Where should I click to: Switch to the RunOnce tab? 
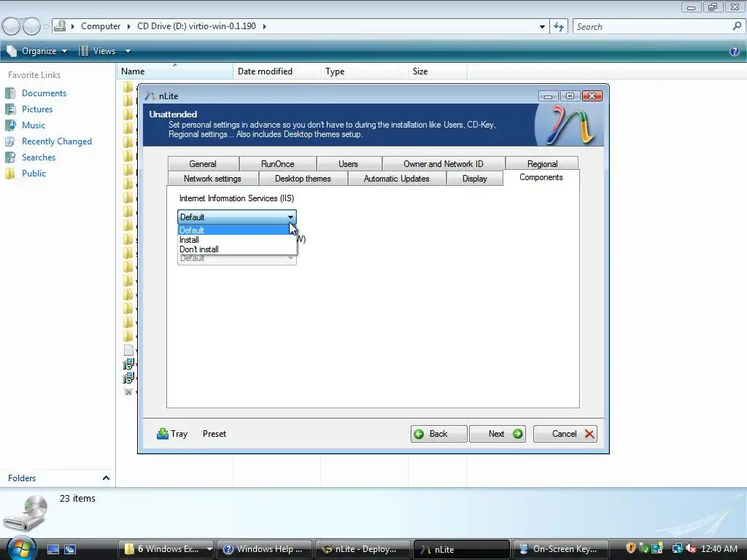click(278, 164)
